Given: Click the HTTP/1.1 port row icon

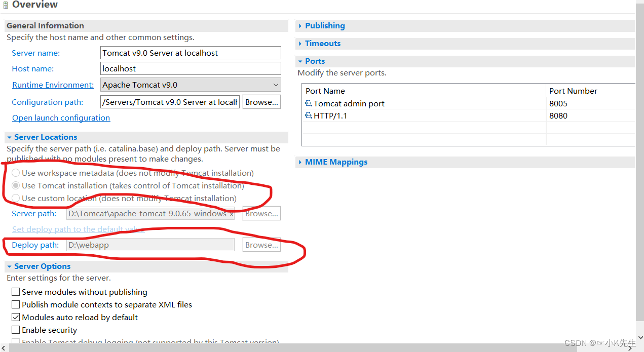Looking at the screenshot, I should coord(309,115).
